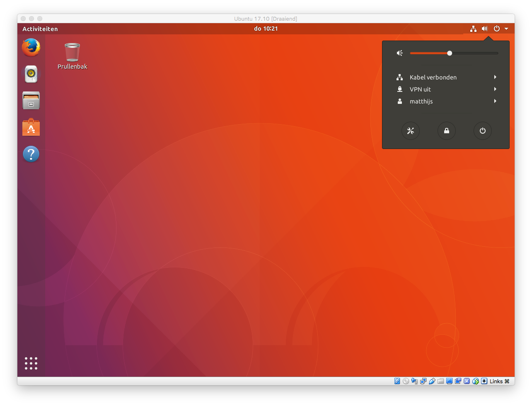Show all applications grid
532x406 pixels.
coord(31,363)
